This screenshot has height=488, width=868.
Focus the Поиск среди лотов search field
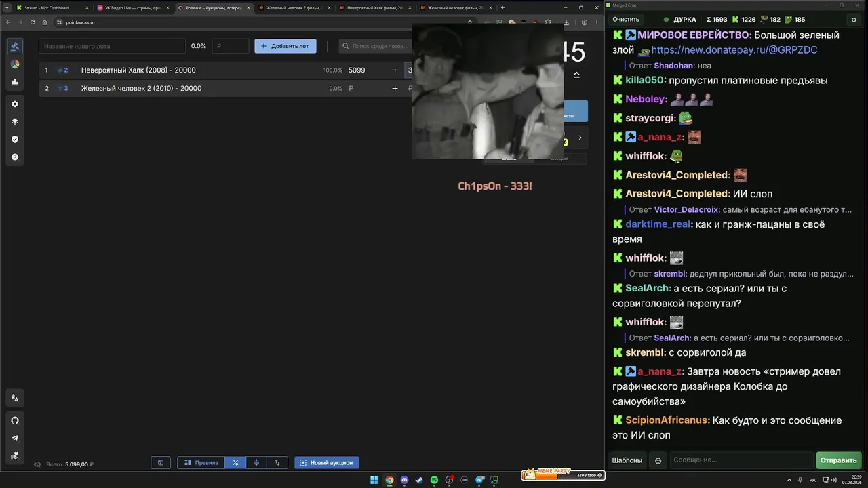(x=375, y=46)
